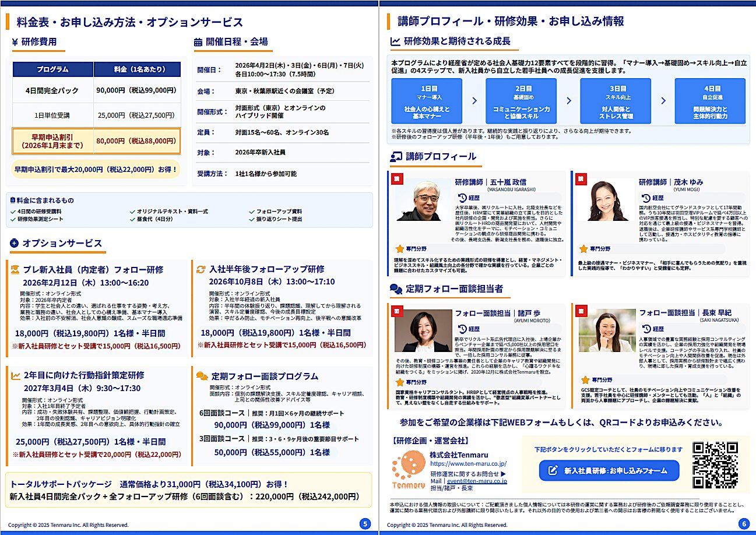The height and width of the screenshot is (535, 756).
Task: Click the history clock icon in 五十嵐 政信's 経歴
Action: (x=462, y=198)
